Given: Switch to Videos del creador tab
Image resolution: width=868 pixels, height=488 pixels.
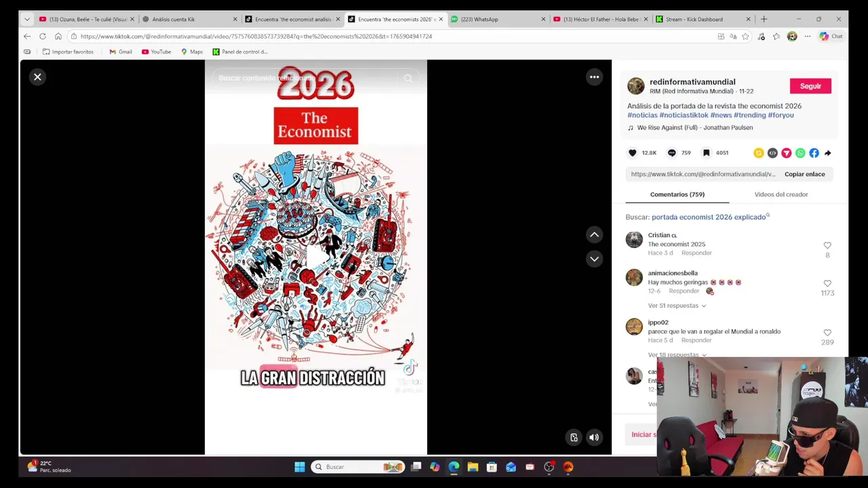Looking at the screenshot, I should (x=781, y=195).
